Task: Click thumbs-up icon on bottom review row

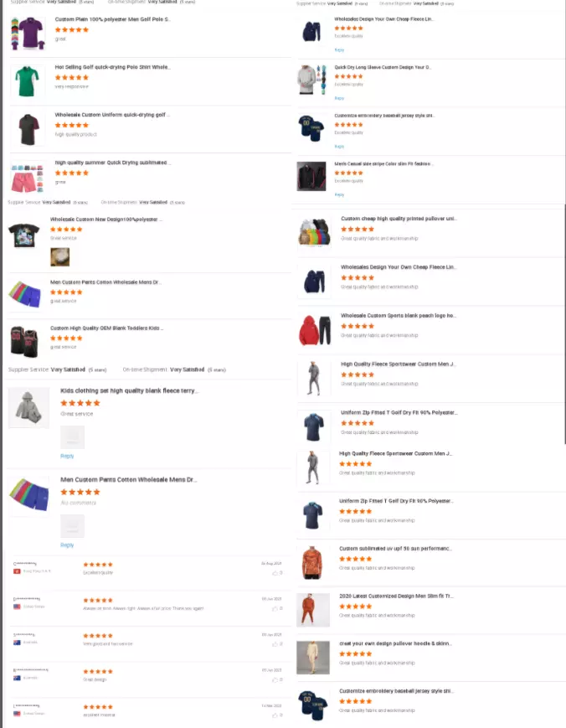Action: 275,715
